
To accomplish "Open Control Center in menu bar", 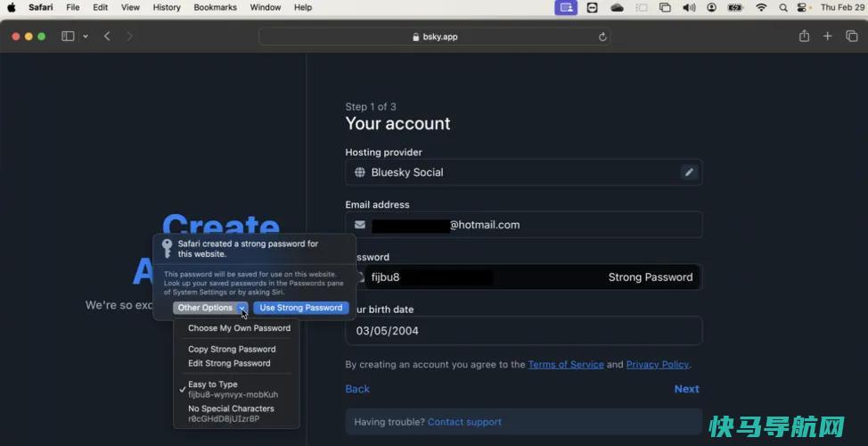I will click(801, 7).
